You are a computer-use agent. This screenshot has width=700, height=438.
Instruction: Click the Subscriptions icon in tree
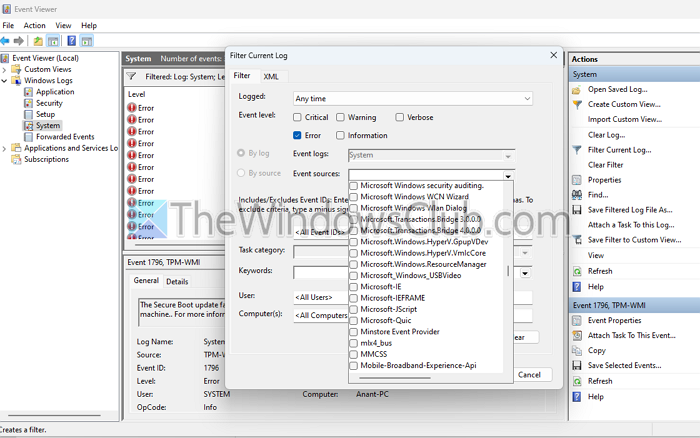[16, 159]
